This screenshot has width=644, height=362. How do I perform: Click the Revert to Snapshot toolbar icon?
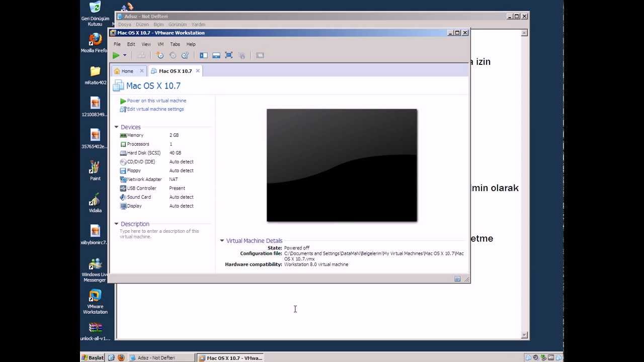click(173, 55)
